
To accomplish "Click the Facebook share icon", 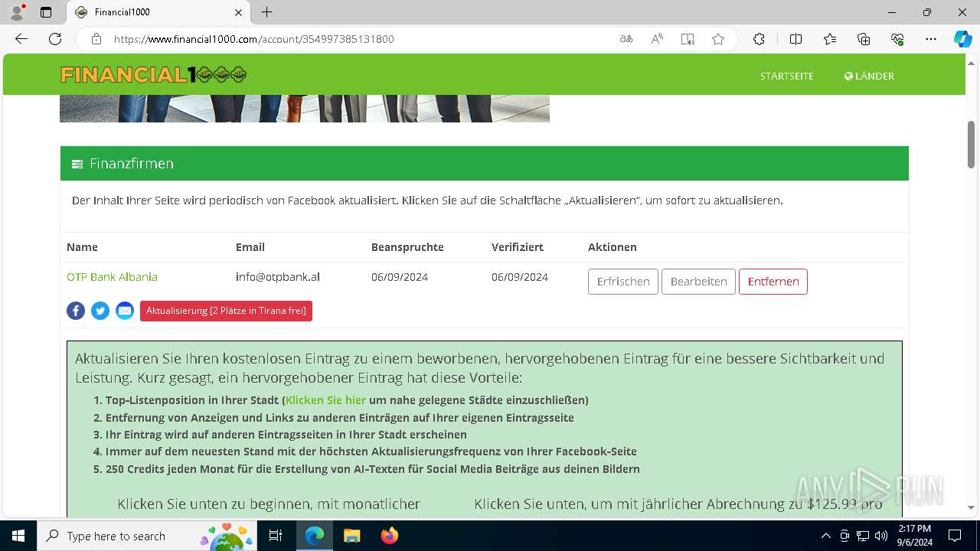I will click(x=76, y=311).
